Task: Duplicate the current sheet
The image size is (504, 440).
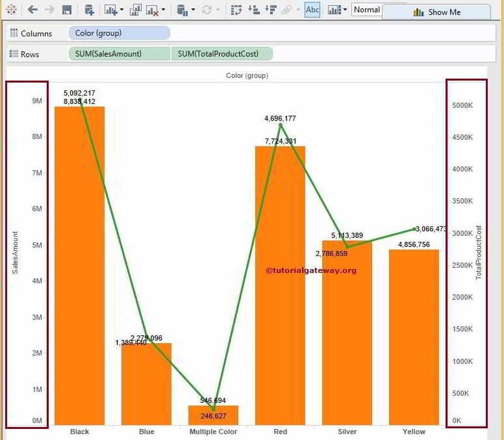Action: (135, 10)
